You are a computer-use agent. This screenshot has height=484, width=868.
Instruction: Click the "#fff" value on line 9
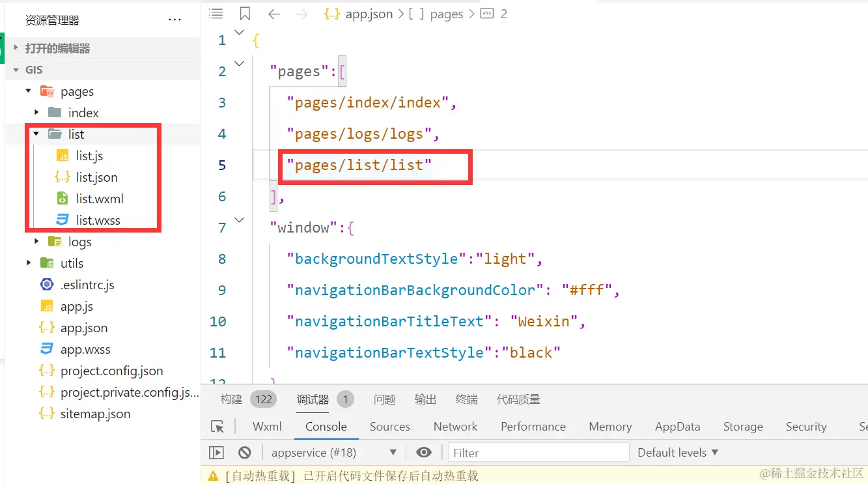587,291
